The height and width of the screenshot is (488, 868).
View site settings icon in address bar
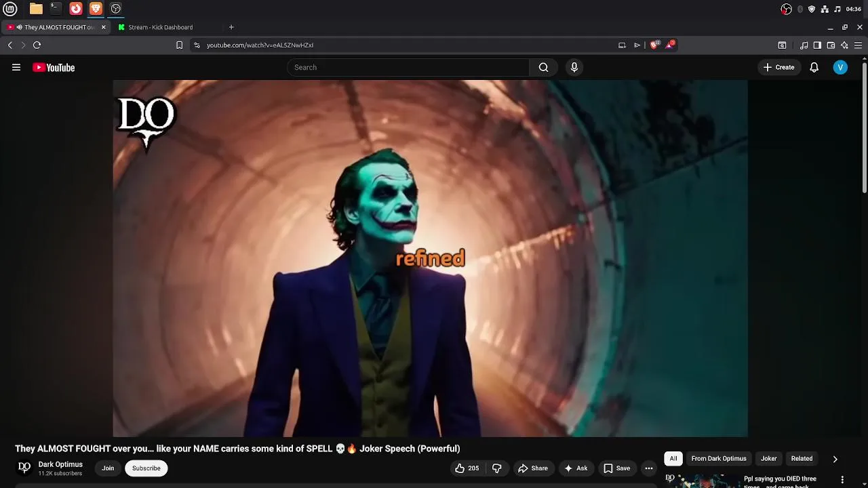tap(197, 45)
